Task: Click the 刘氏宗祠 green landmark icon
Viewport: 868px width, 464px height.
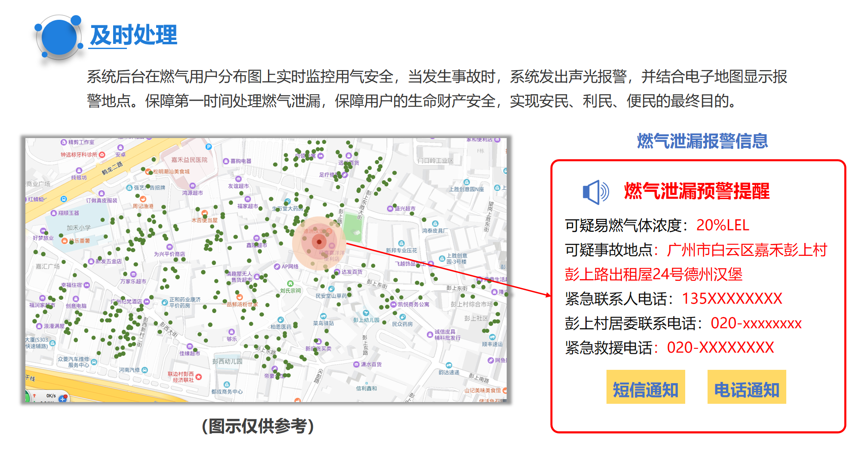Action: tap(290, 284)
